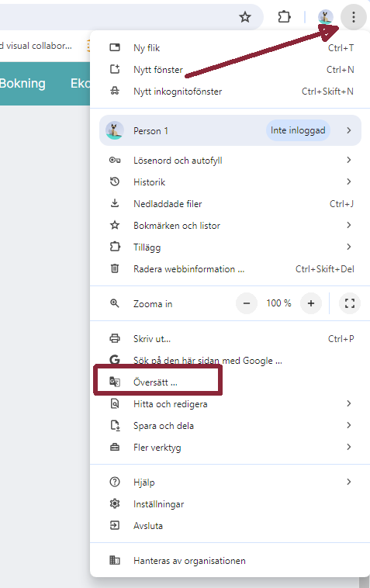Click the Skriv ut printer icon
The image size is (370, 588).
pos(115,339)
